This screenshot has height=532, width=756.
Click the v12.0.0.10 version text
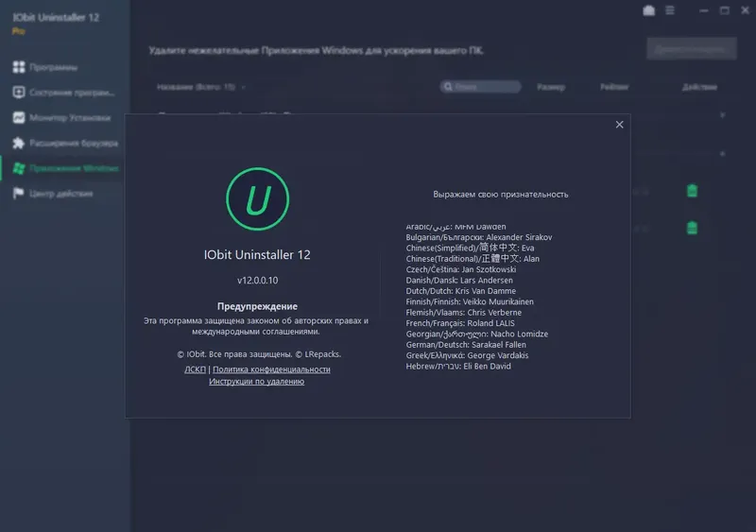(257, 281)
